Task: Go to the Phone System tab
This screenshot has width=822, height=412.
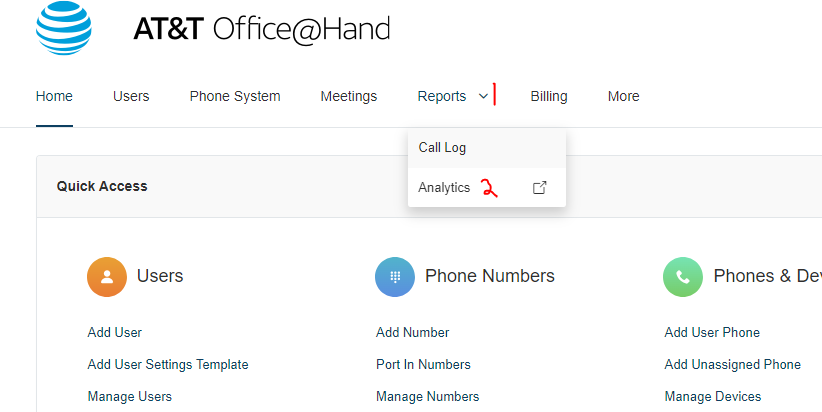Action: coord(235,96)
